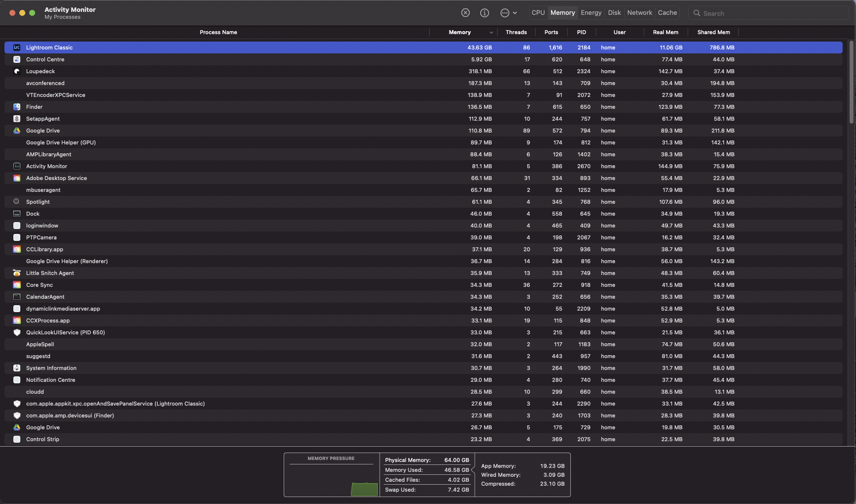
Task: Click the Lightroom Classic app icon
Action: click(x=17, y=47)
